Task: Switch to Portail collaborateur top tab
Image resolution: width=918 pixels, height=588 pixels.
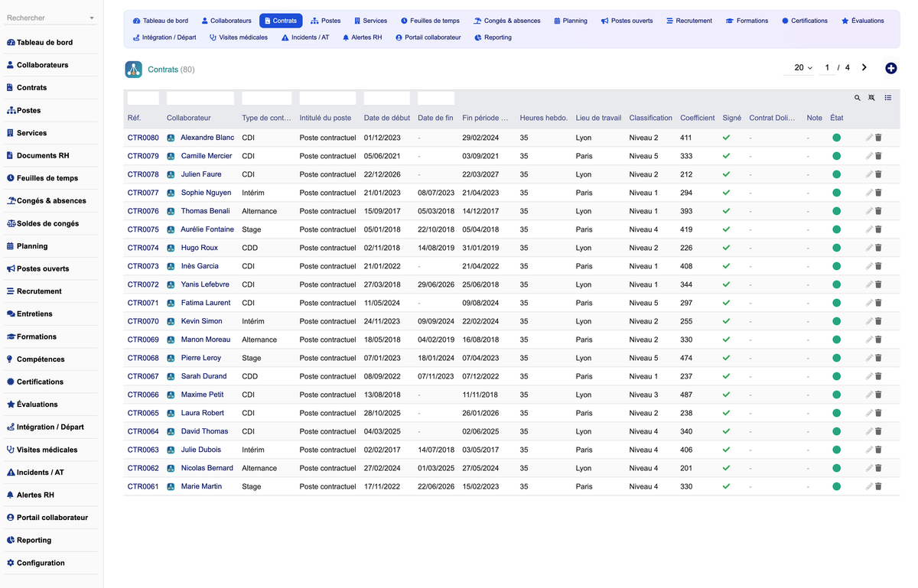Action: click(428, 37)
